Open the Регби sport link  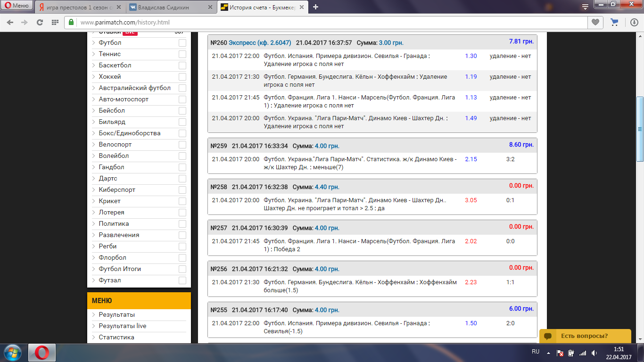(107, 246)
